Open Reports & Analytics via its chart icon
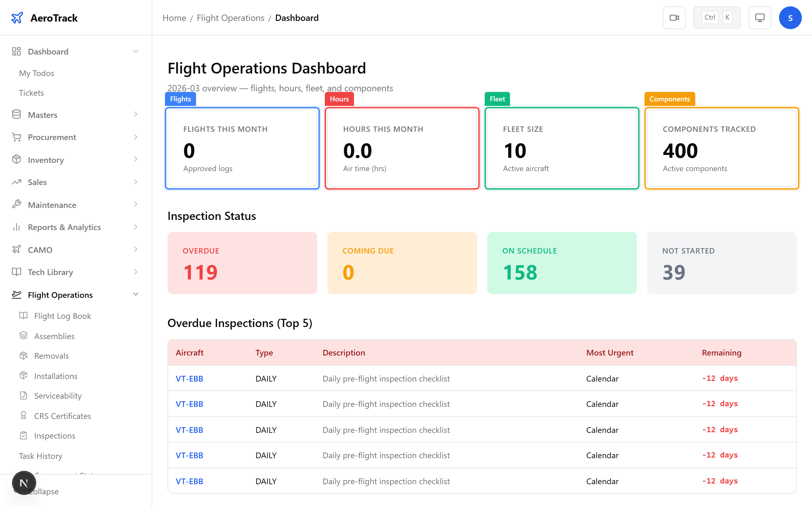Image resolution: width=812 pixels, height=507 pixels. (16, 227)
